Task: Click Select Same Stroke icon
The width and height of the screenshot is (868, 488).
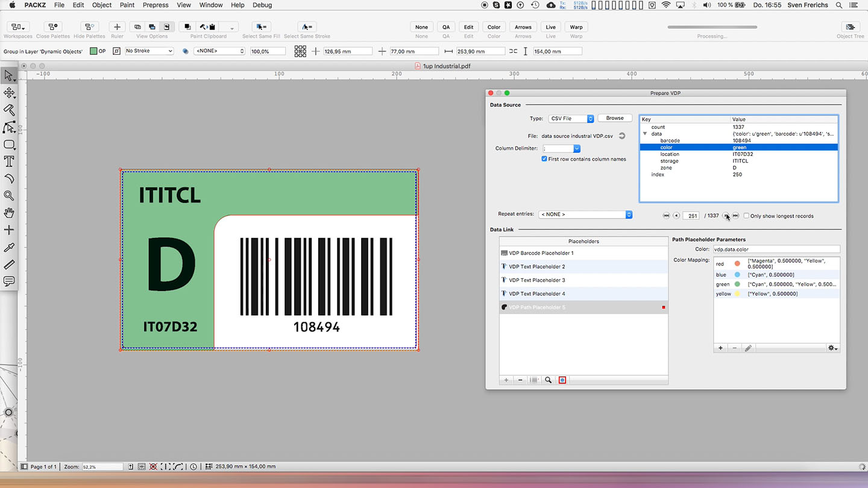Action: pyautogui.click(x=307, y=27)
